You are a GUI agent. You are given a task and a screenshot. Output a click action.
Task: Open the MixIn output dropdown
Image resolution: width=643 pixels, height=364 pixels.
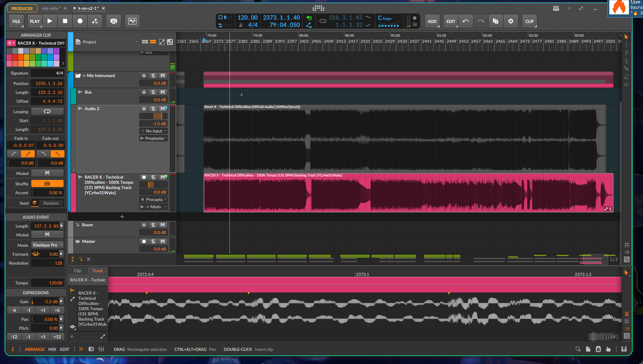(x=154, y=207)
